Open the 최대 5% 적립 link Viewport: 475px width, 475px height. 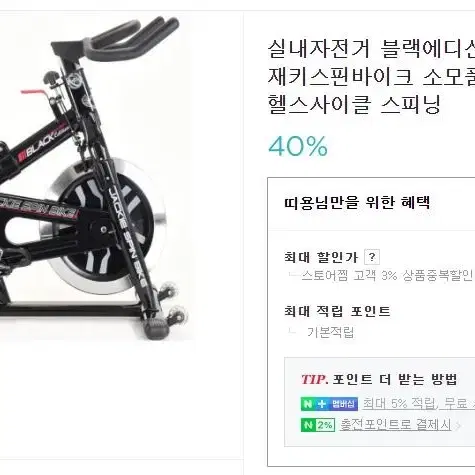tap(399, 404)
